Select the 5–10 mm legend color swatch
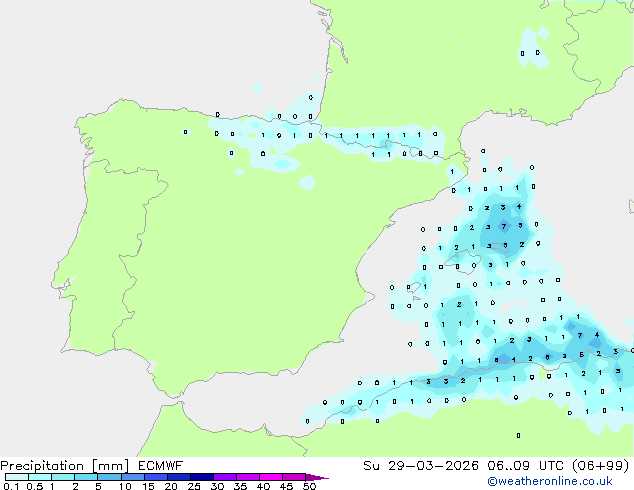 point(109,477)
